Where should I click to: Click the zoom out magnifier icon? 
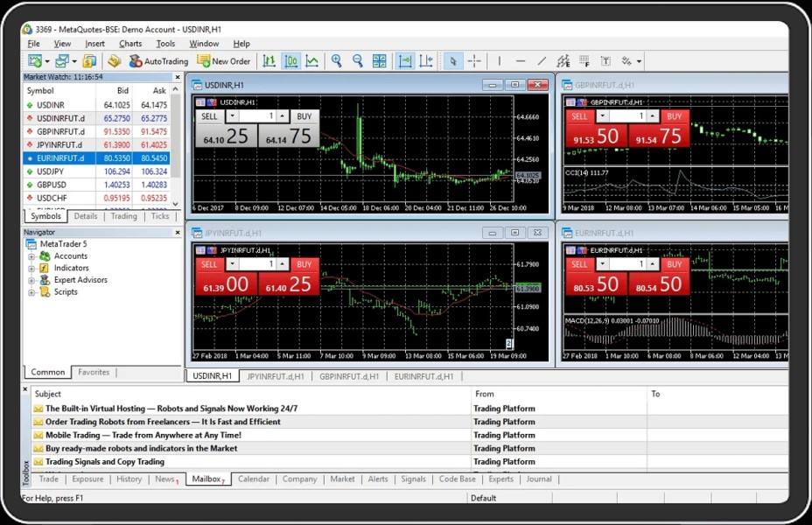[x=357, y=61]
